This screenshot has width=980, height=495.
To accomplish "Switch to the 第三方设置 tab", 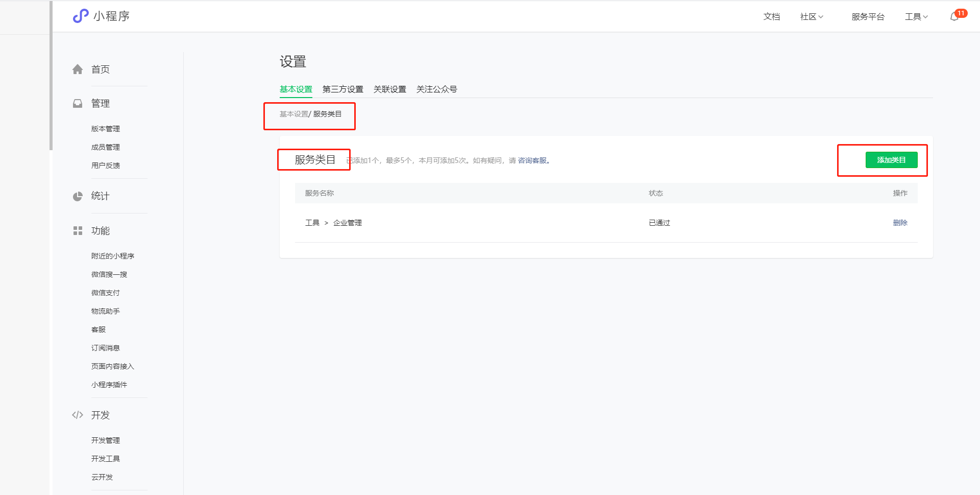I will (342, 89).
